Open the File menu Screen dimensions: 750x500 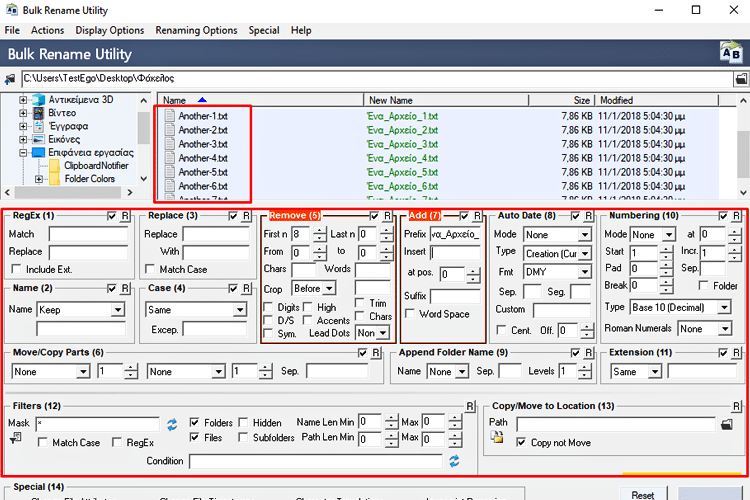click(12, 30)
